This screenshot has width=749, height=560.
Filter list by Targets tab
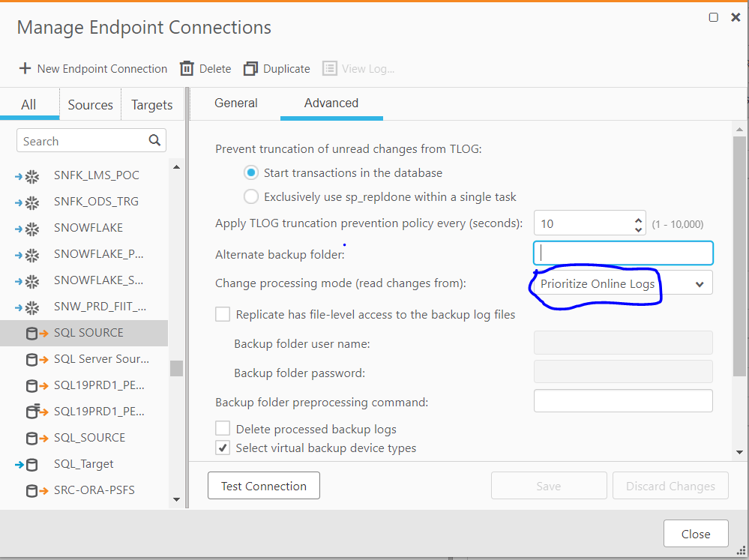[152, 105]
